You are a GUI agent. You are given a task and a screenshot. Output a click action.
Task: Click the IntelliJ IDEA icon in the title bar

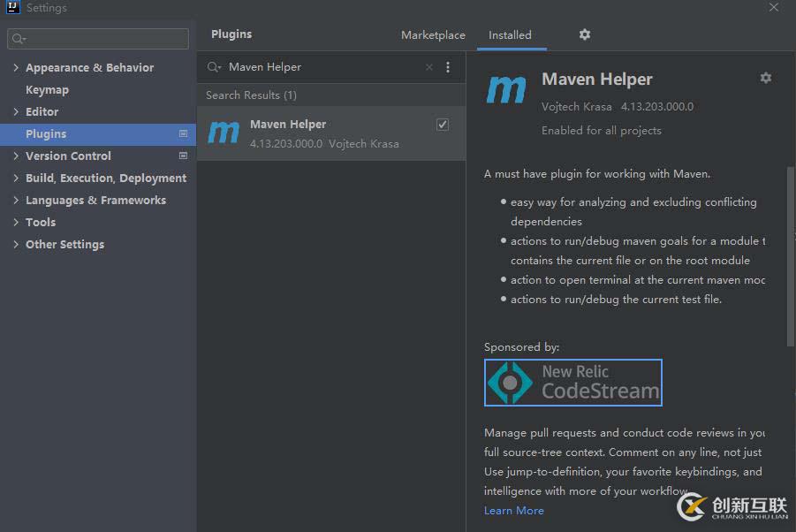point(12,7)
